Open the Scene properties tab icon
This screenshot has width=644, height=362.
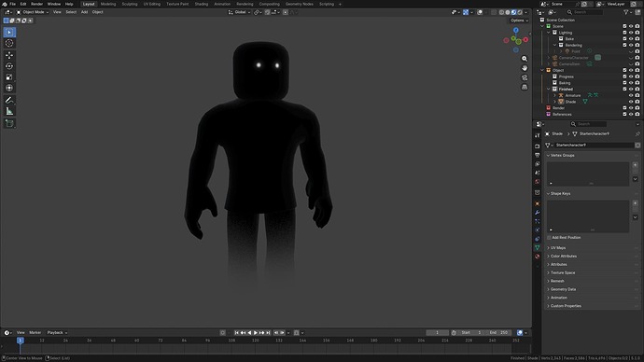click(538, 173)
